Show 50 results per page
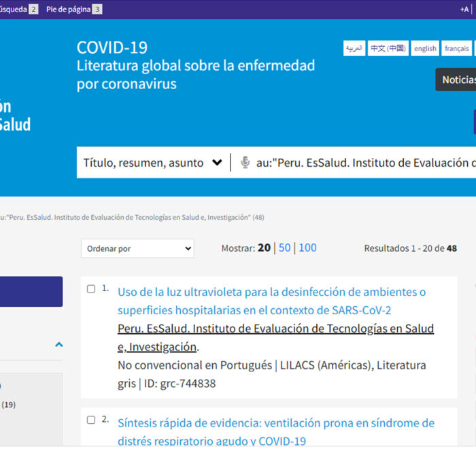The width and height of the screenshot is (476, 449). 284,248
